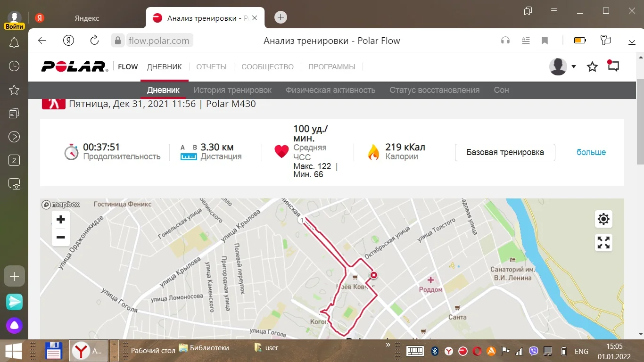Open the tab counter showing 2 in sidebar
This screenshot has width=644, height=362.
coord(14,161)
